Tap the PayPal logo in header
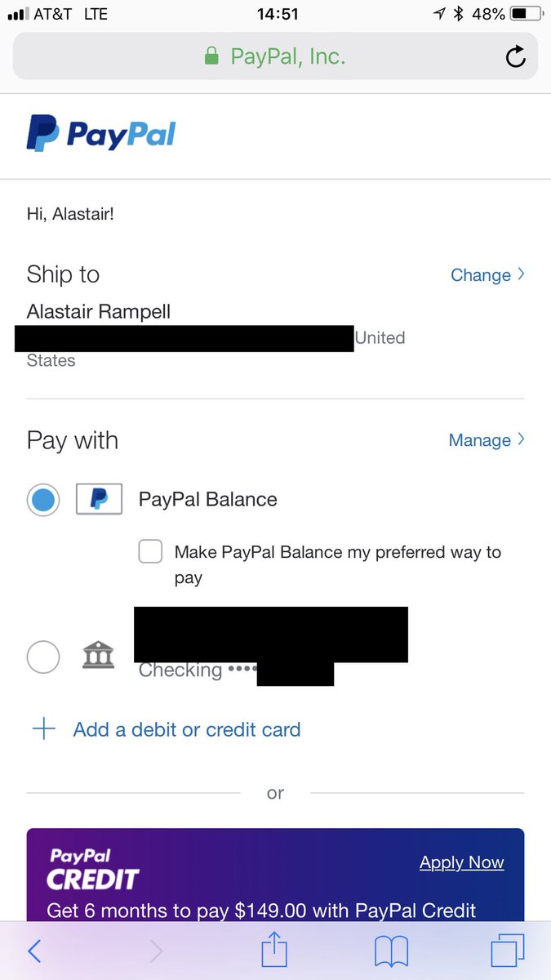551x980 pixels. click(101, 134)
